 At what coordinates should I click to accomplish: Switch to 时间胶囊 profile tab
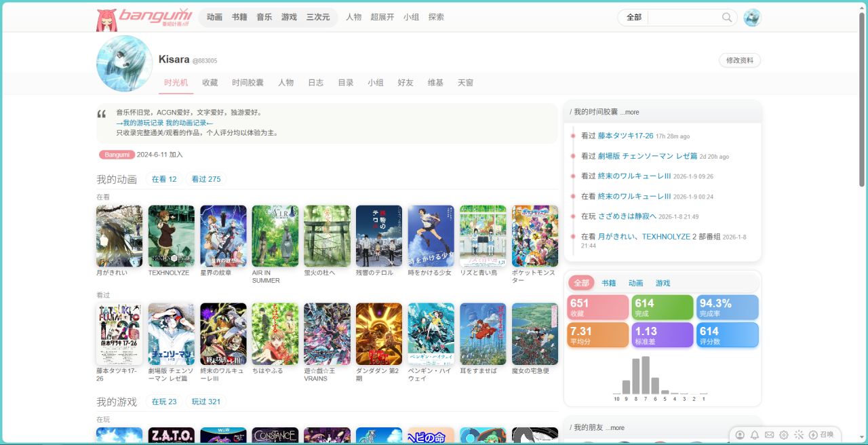[x=248, y=83]
